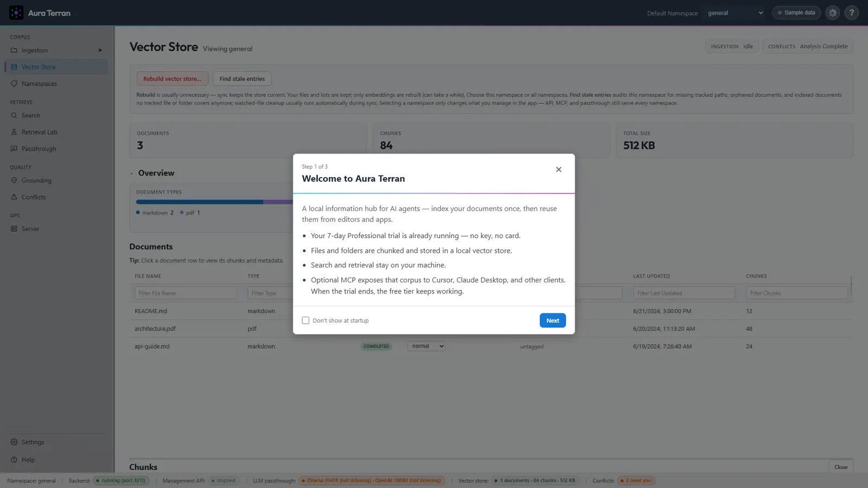Image resolution: width=868 pixels, height=488 pixels.
Task: Click Conflicts Analysis Complete badge
Action: pos(808,47)
